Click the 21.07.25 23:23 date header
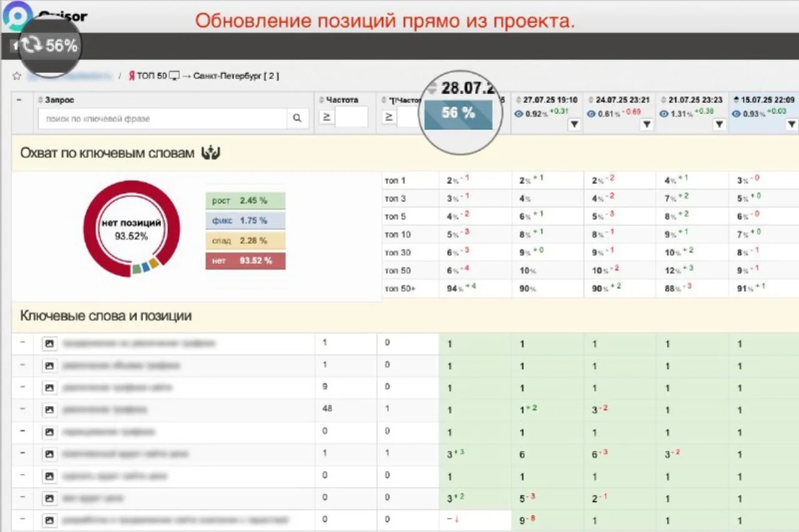The image size is (799, 532). click(x=695, y=100)
